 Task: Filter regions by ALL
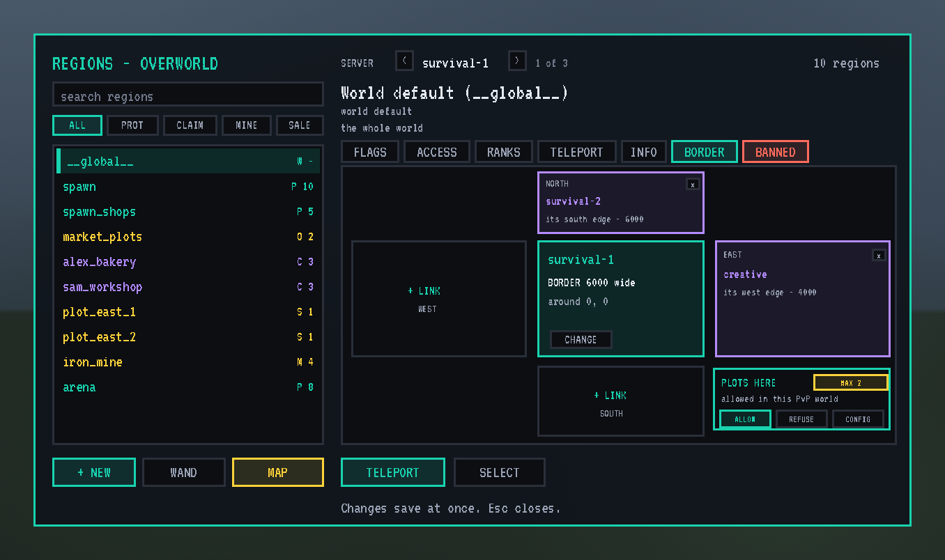pyautogui.click(x=77, y=125)
